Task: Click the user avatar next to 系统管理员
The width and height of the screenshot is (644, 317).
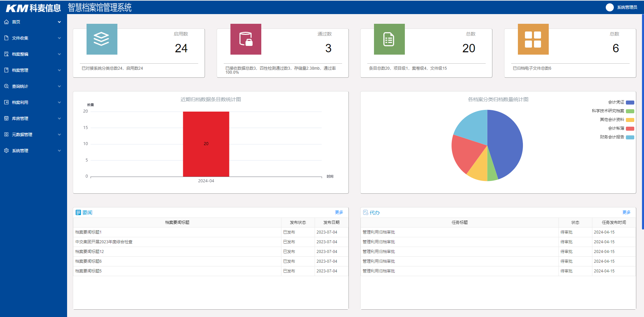Action: (x=610, y=7)
